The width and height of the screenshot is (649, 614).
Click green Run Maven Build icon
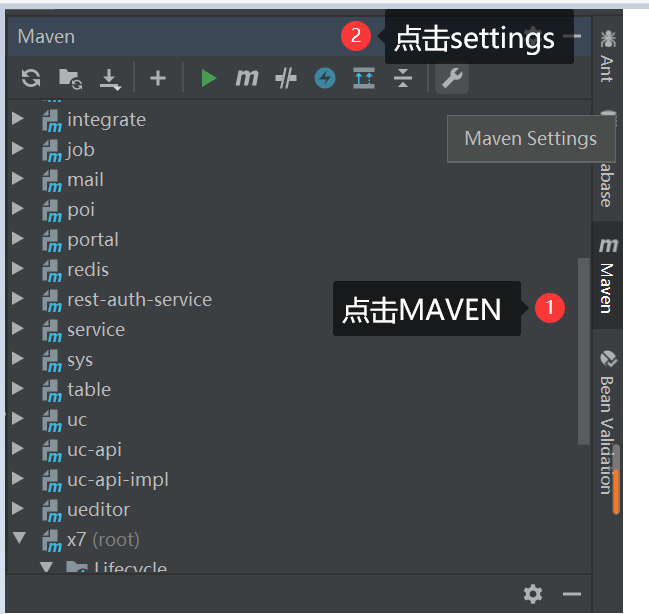pyautogui.click(x=208, y=78)
